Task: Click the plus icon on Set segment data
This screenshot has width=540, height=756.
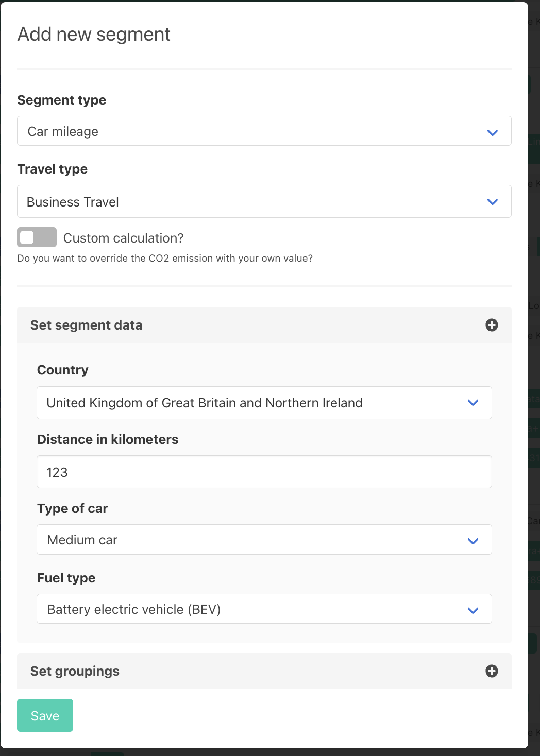Action: tap(492, 325)
